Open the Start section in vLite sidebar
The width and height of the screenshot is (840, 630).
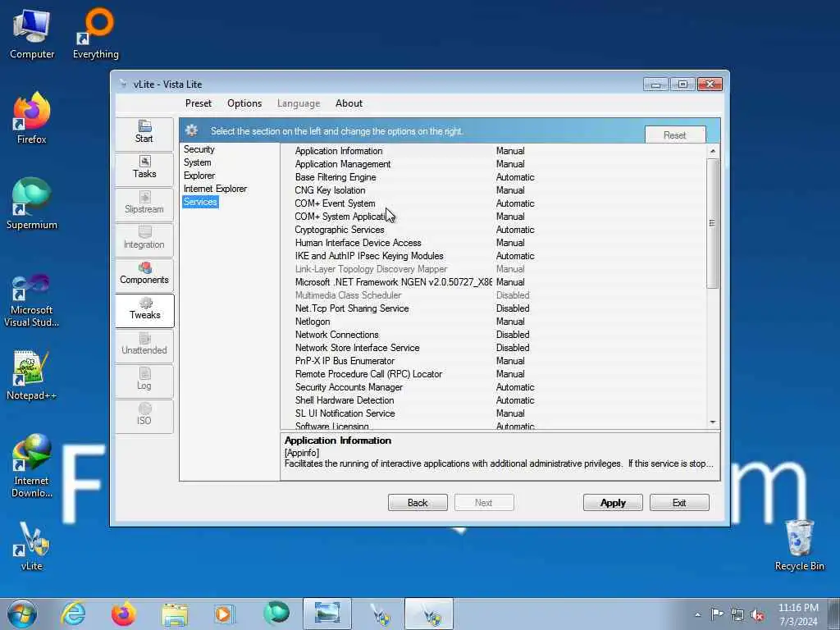click(144, 134)
